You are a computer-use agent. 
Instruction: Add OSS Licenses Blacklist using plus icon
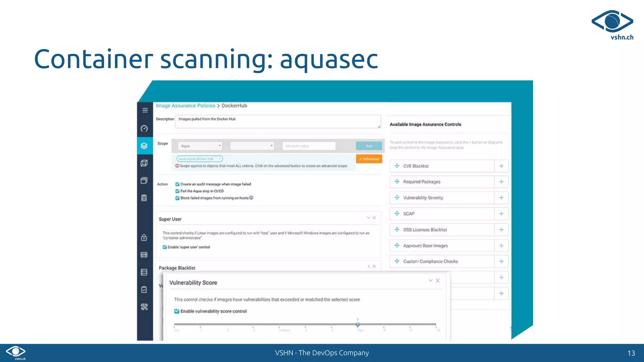501,230
